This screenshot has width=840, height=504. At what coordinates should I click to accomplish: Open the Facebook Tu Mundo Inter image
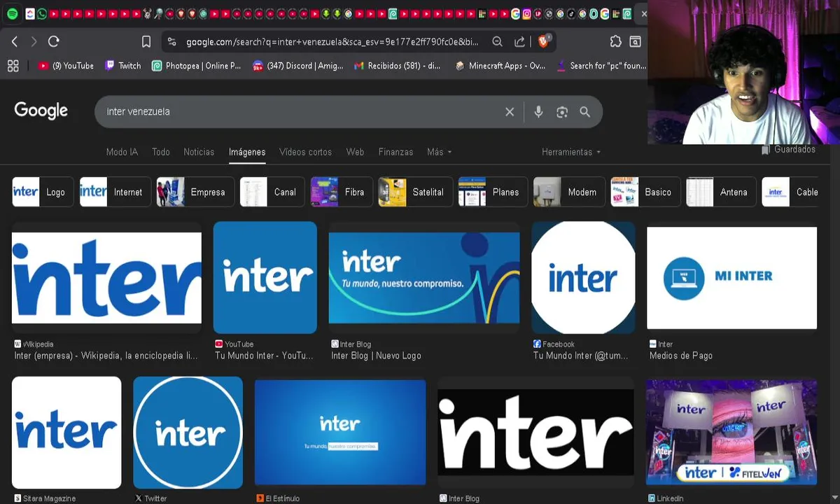583,277
